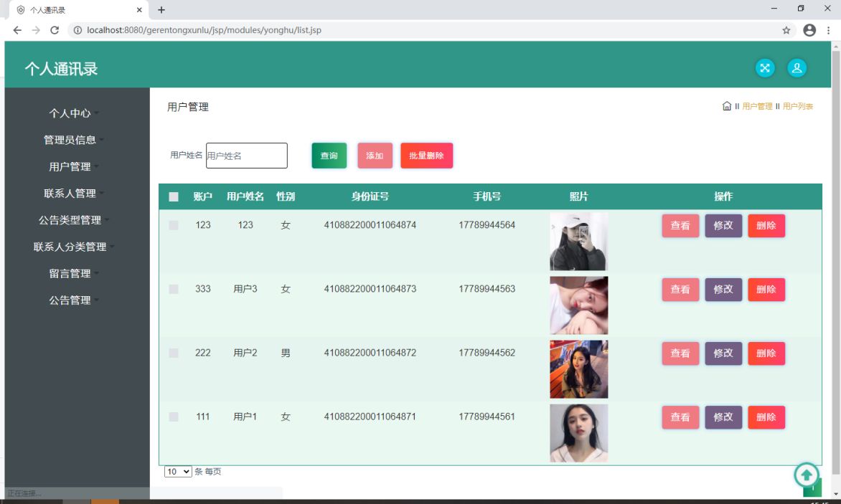Screen dimensions: 841x504
Task: Open photo thumbnail of account 123
Action: tap(578, 241)
